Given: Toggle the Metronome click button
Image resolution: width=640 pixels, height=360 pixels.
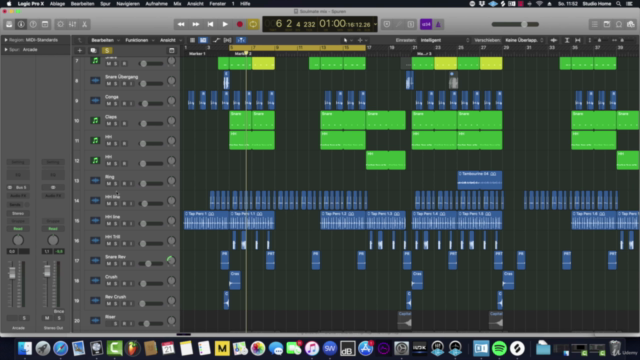Looking at the screenshot, I should tap(438, 24).
